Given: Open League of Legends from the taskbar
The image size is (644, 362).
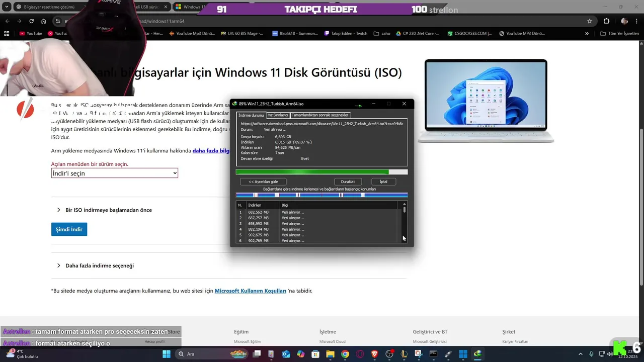Looking at the screenshot, I should [x=404, y=354].
